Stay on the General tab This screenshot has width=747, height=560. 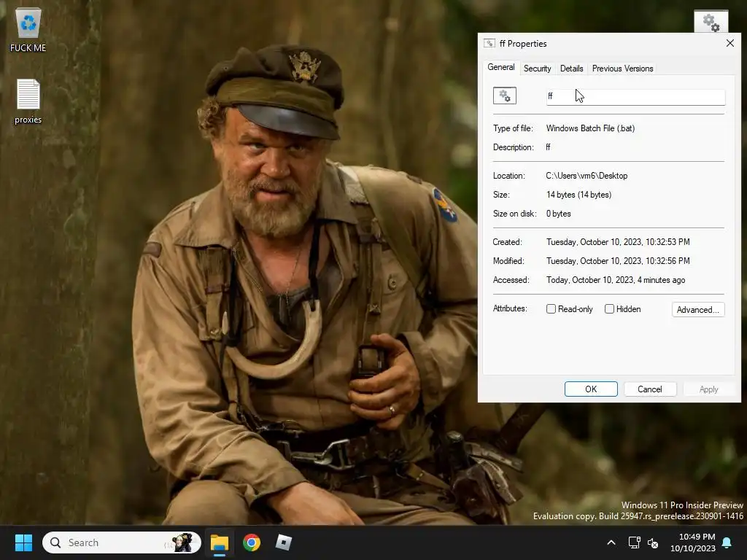(500, 68)
